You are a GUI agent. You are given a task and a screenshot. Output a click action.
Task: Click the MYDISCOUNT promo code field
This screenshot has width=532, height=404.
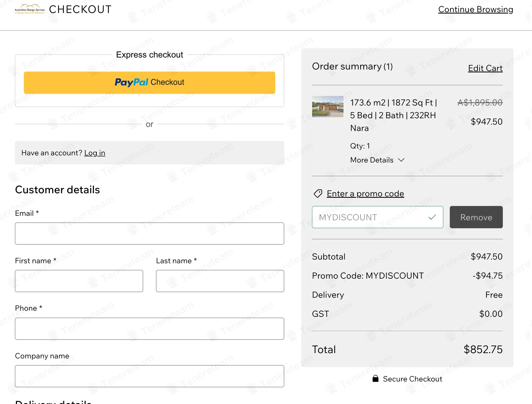(x=377, y=217)
